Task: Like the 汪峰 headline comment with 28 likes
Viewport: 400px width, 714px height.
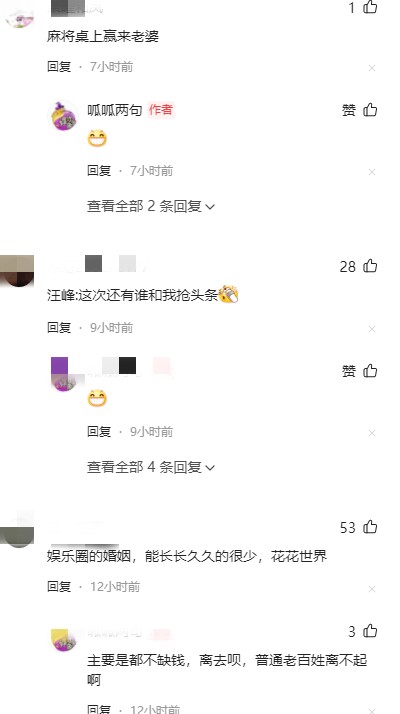Action: click(370, 266)
